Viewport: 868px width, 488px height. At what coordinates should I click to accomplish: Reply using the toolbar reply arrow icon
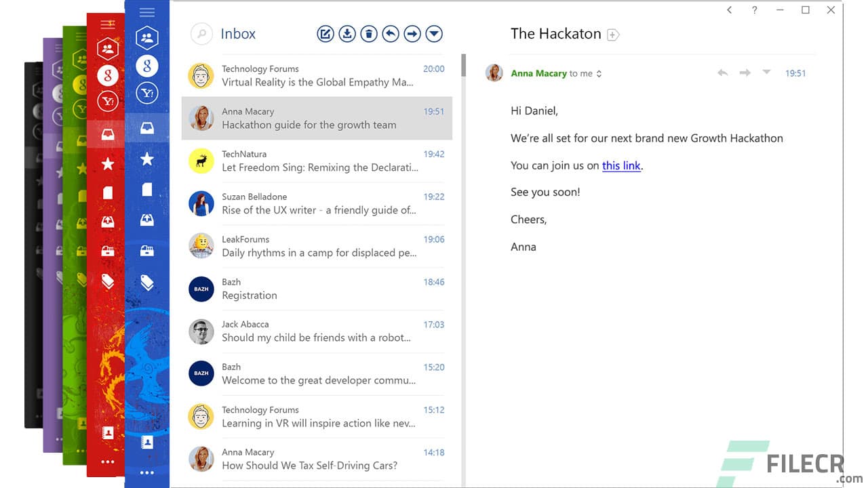pyautogui.click(x=391, y=33)
